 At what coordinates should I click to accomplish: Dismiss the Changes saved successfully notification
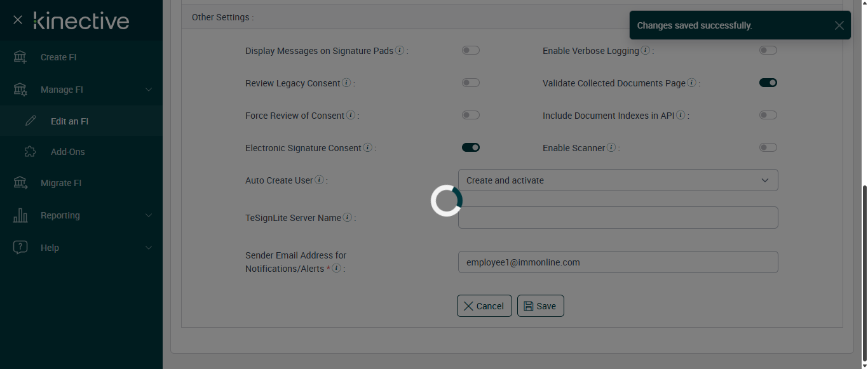click(x=839, y=25)
